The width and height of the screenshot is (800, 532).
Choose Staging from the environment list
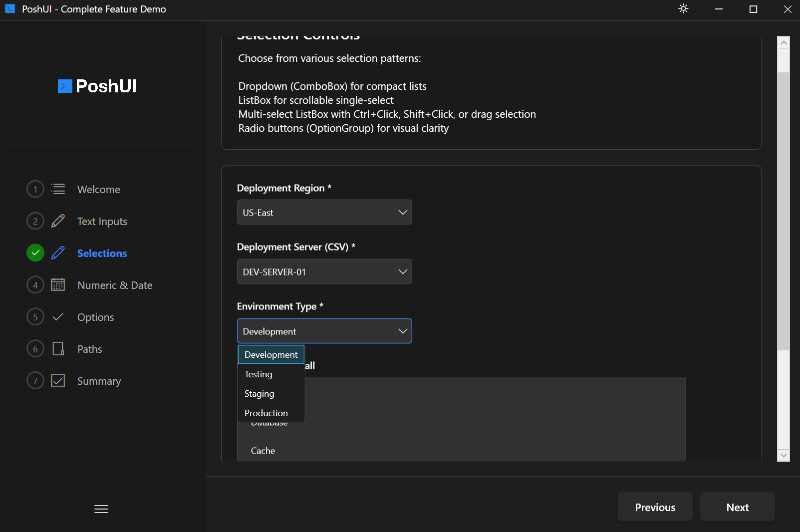pyautogui.click(x=271, y=393)
